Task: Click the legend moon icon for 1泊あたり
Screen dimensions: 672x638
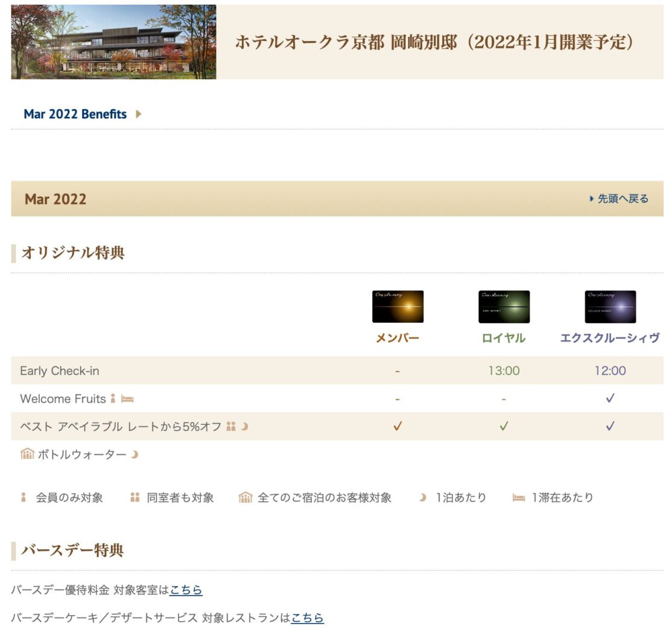Action: (423, 497)
